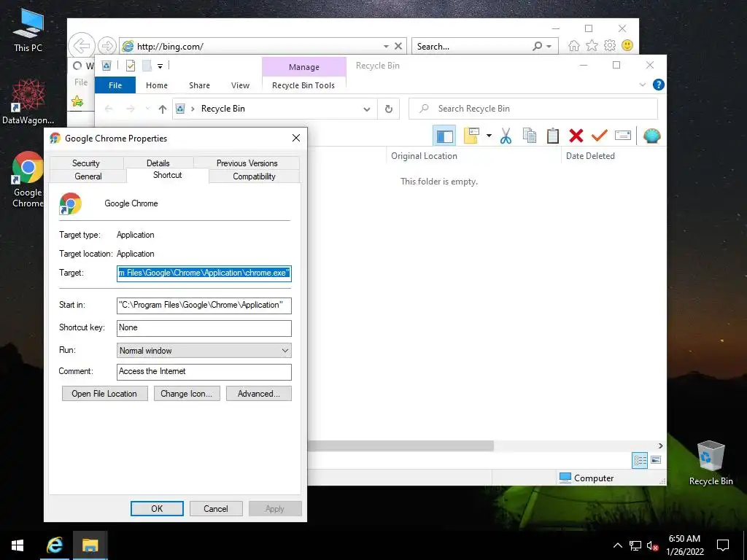Viewport: 747px width, 560px height.
Task: Click the IE smiley feedback icon
Action: pyautogui.click(x=627, y=46)
